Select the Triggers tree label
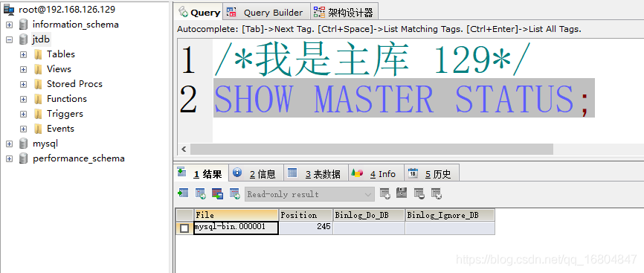644x273 pixels. 65,114
